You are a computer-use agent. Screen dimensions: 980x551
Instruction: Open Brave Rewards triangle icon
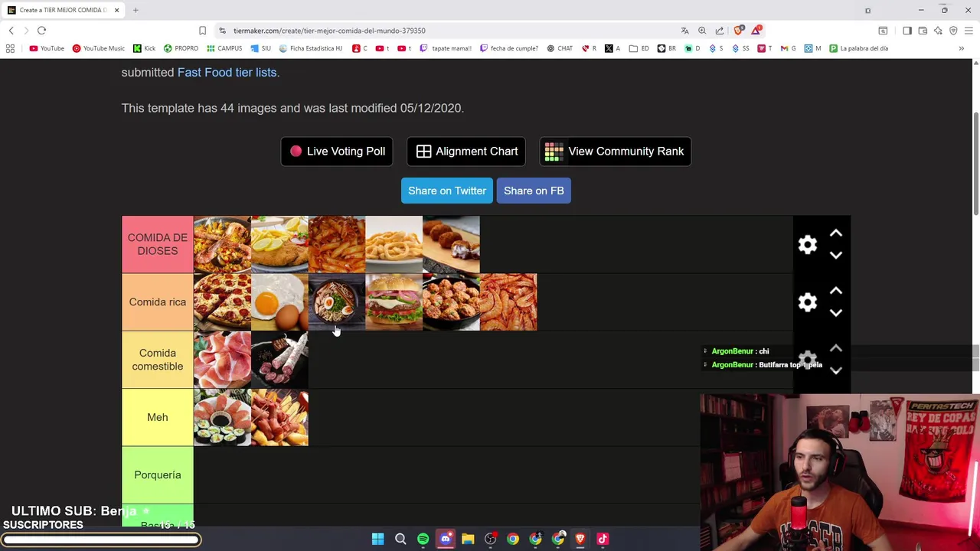(x=756, y=31)
